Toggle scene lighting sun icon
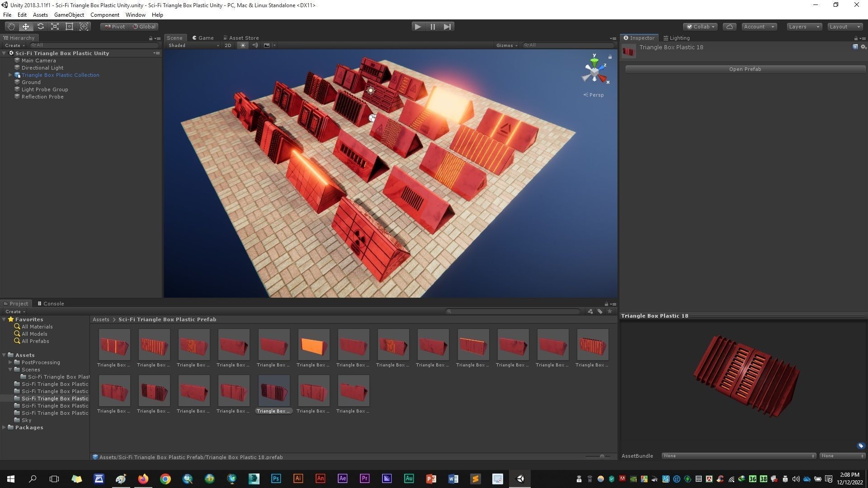Viewport: 868px width, 488px height. click(x=243, y=45)
